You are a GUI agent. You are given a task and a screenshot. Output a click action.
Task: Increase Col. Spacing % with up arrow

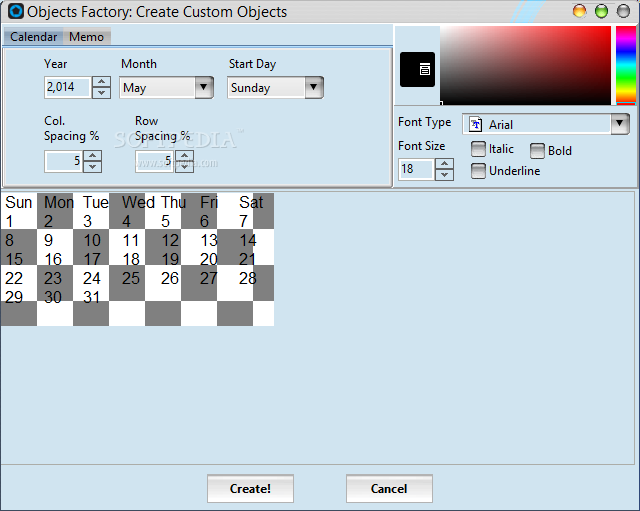click(x=93, y=156)
